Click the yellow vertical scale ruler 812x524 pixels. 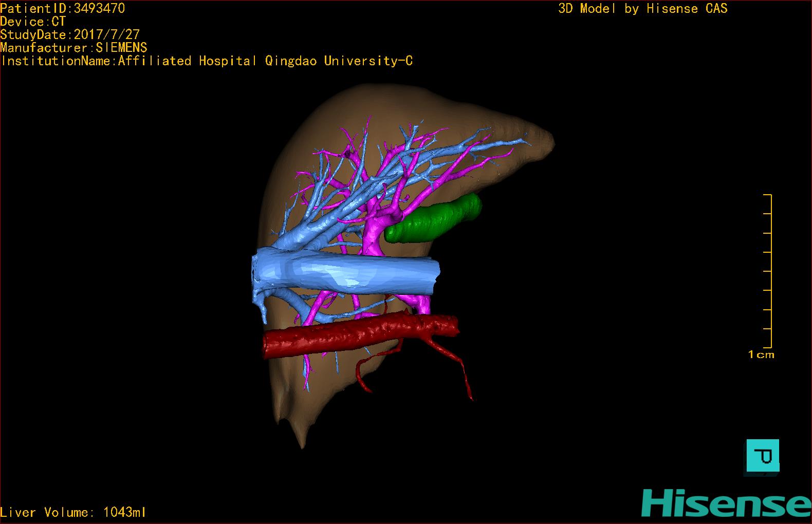pos(768,271)
